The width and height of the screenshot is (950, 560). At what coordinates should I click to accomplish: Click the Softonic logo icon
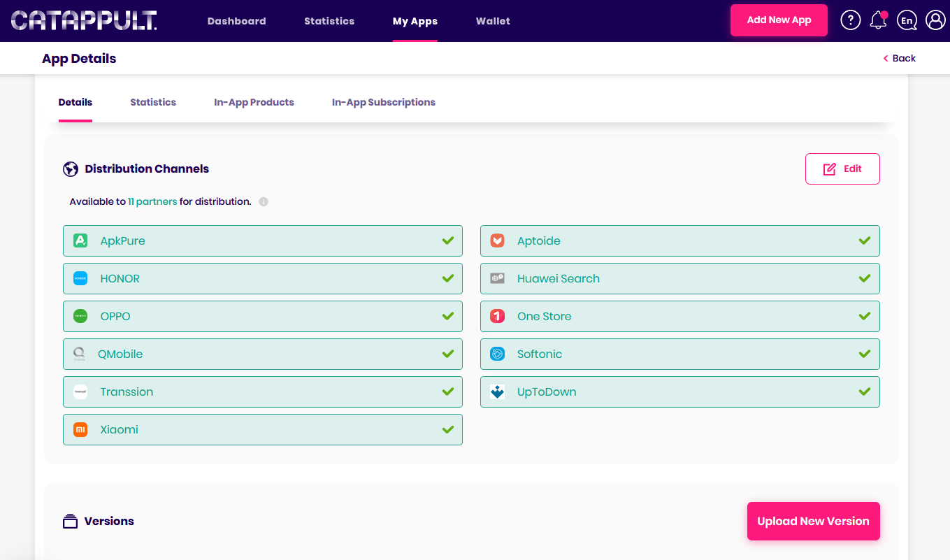497,354
